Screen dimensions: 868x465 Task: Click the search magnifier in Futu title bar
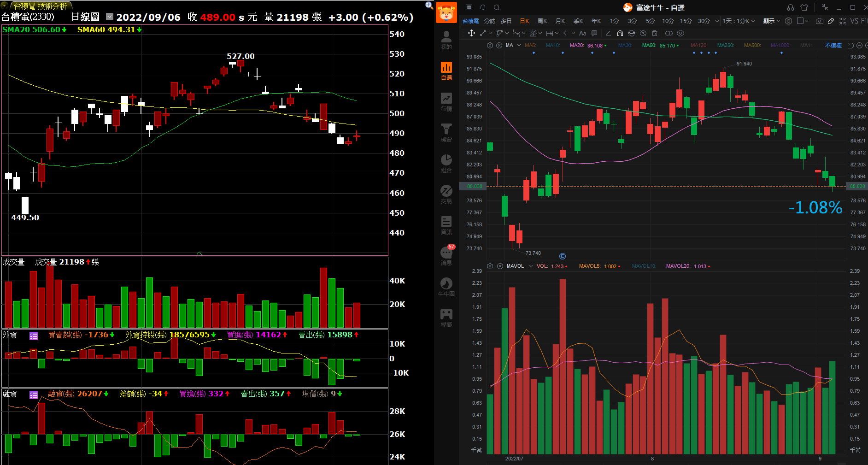pyautogui.click(x=497, y=7)
